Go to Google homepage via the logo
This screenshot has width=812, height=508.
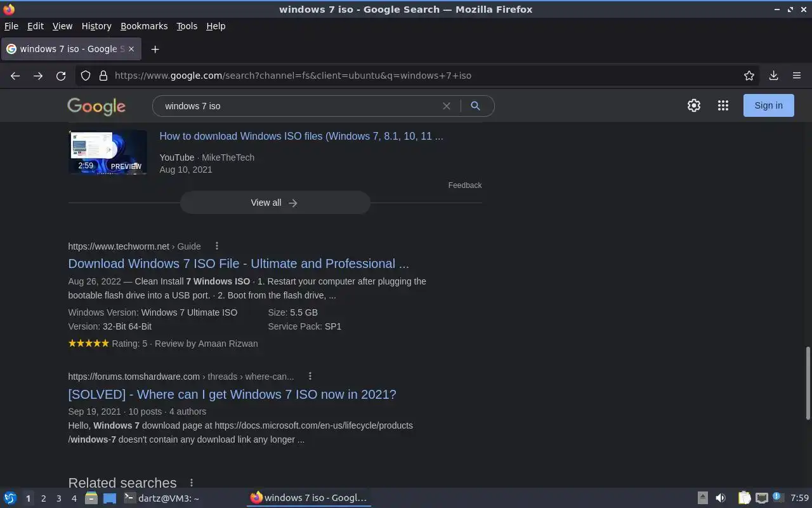point(96,106)
